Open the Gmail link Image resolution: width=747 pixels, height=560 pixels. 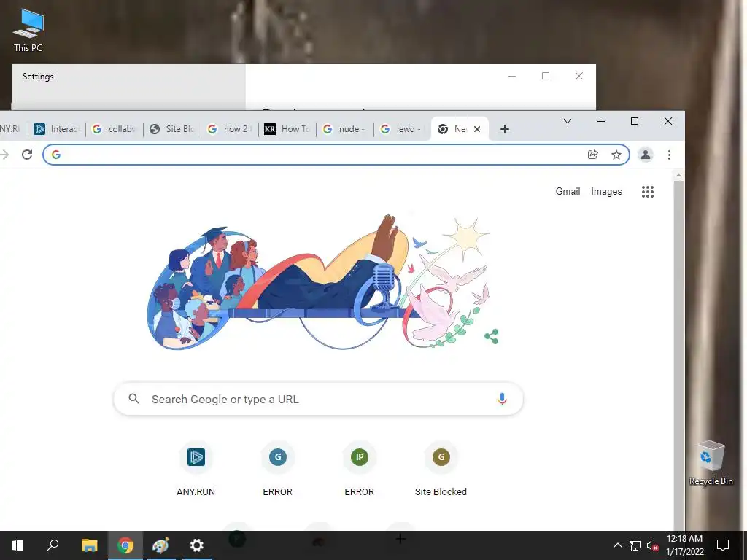[568, 192]
